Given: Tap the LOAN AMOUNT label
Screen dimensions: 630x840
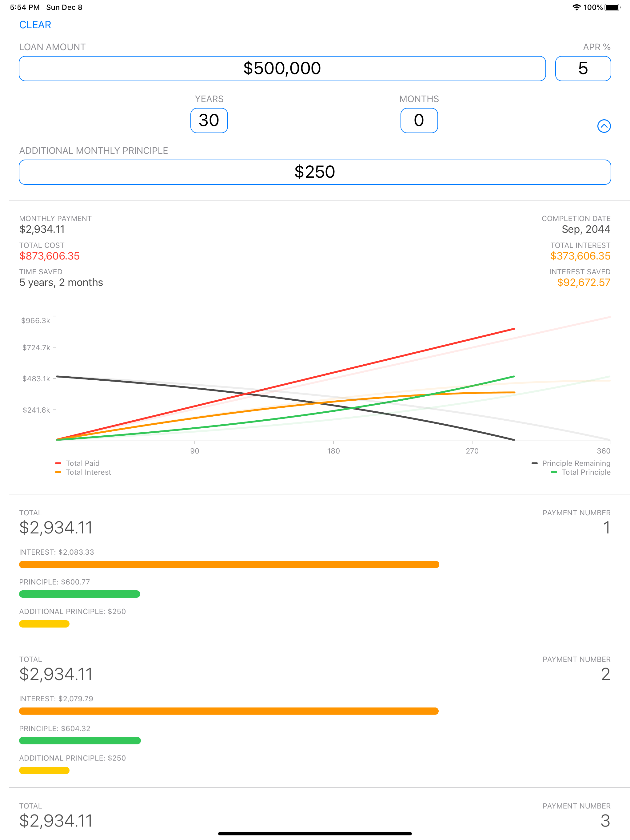Looking at the screenshot, I should click(52, 47).
